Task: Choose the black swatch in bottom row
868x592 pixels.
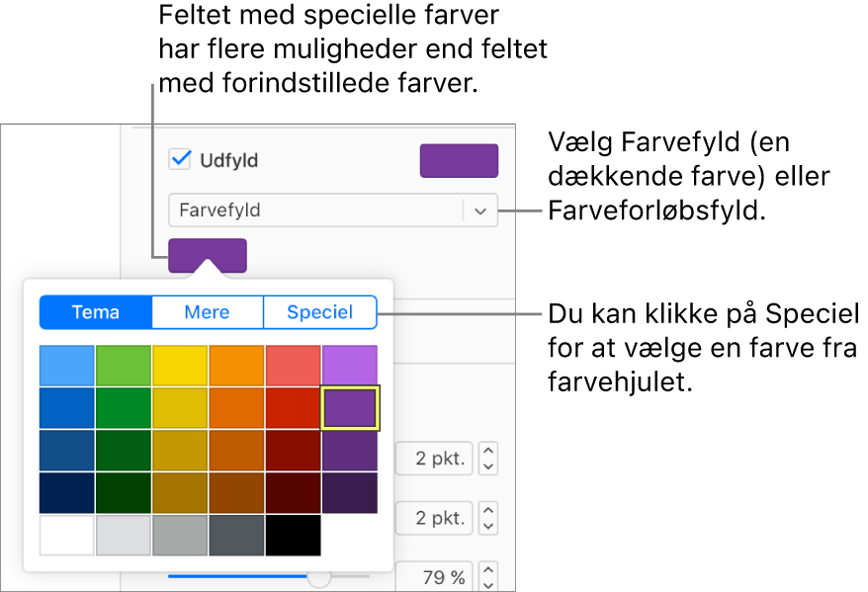Action: [293, 535]
